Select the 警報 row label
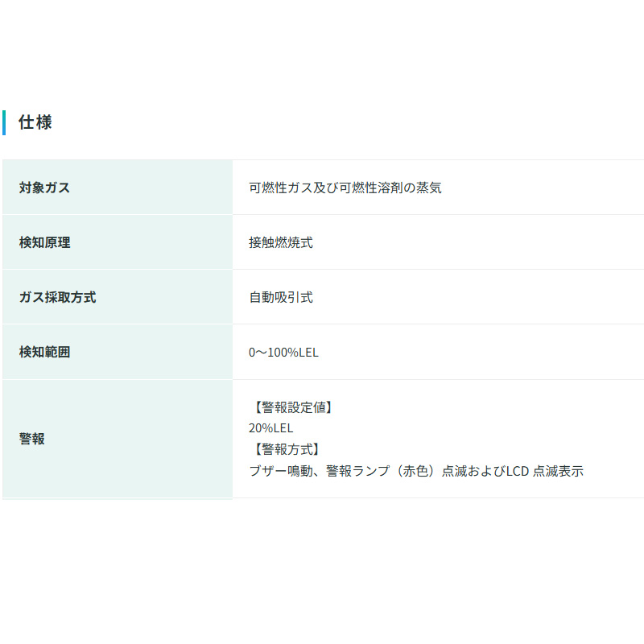This screenshot has height=644, width=644. [x=31, y=439]
